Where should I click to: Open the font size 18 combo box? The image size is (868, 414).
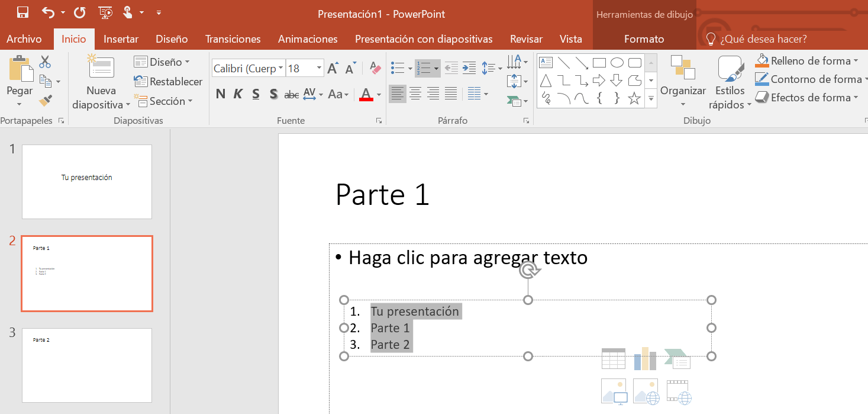click(x=305, y=69)
